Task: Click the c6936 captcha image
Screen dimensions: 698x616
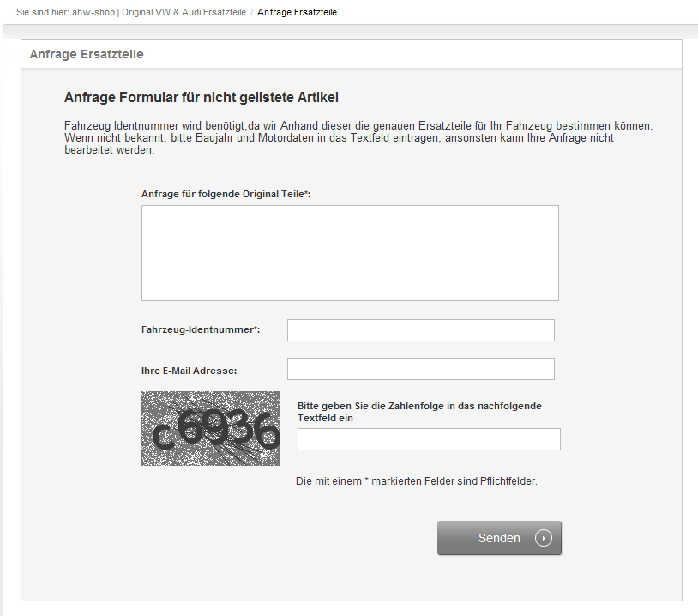Action: 211,428
